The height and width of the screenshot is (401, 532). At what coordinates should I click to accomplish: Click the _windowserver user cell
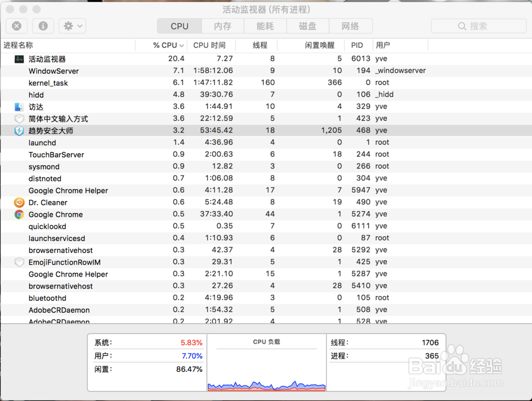[401, 71]
